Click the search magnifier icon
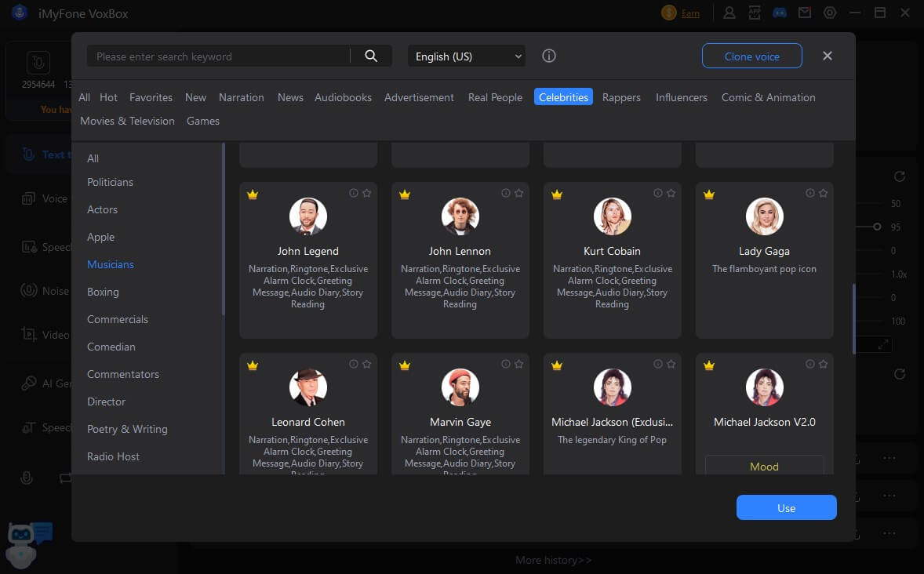This screenshot has height=574, width=924. 371,56
